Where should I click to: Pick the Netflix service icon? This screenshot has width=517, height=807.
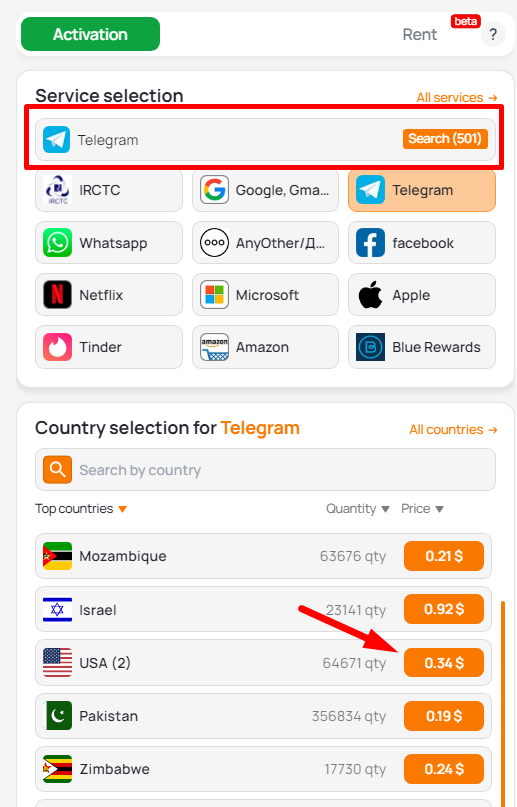point(58,295)
